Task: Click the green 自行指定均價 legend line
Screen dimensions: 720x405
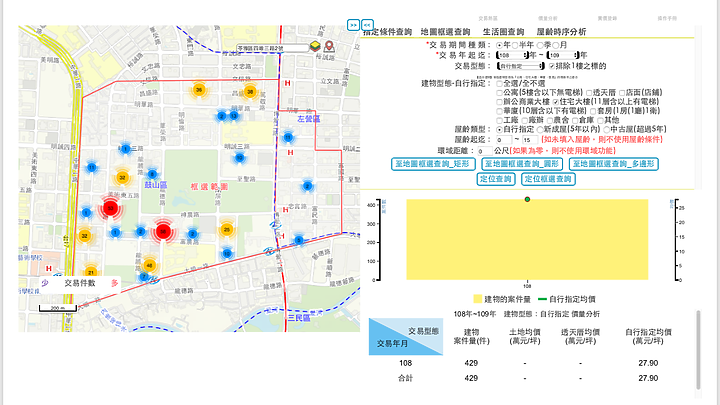Action: click(x=542, y=299)
